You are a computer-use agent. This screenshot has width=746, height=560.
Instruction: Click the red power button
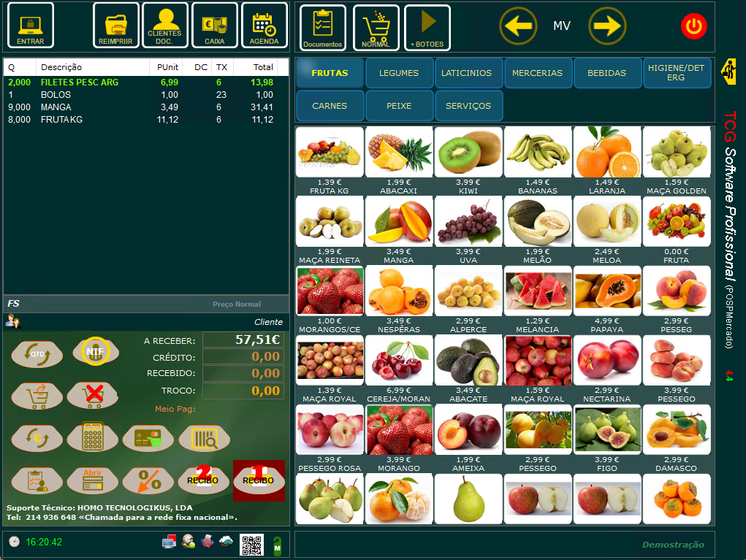693,26
